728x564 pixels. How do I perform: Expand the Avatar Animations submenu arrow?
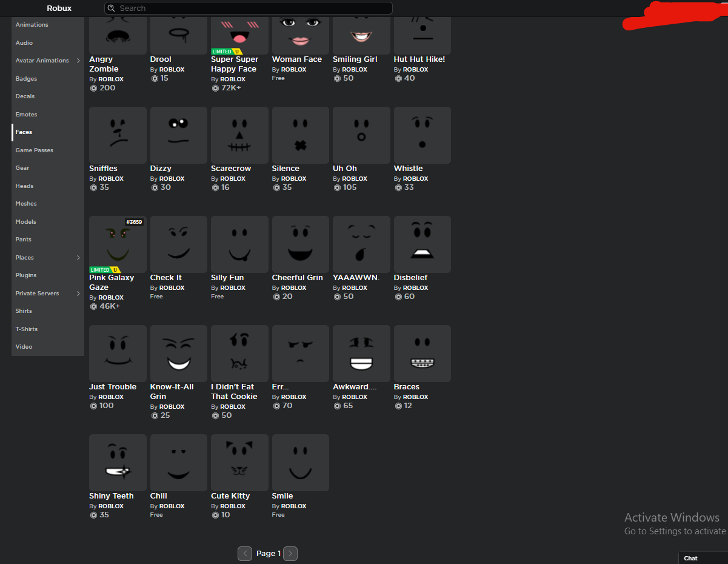coord(78,61)
